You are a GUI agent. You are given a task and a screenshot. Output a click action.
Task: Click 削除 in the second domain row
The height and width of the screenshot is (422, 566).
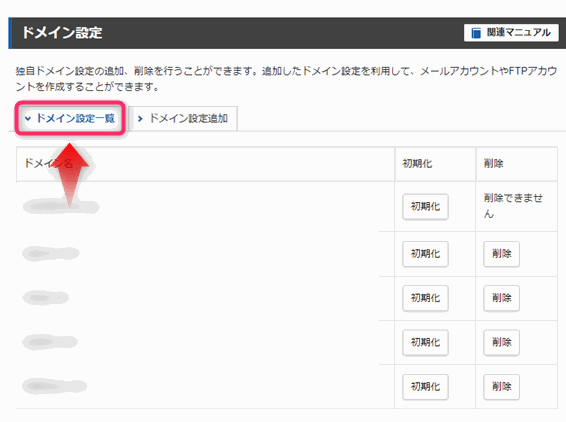pyautogui.click(x=501, y=254)
